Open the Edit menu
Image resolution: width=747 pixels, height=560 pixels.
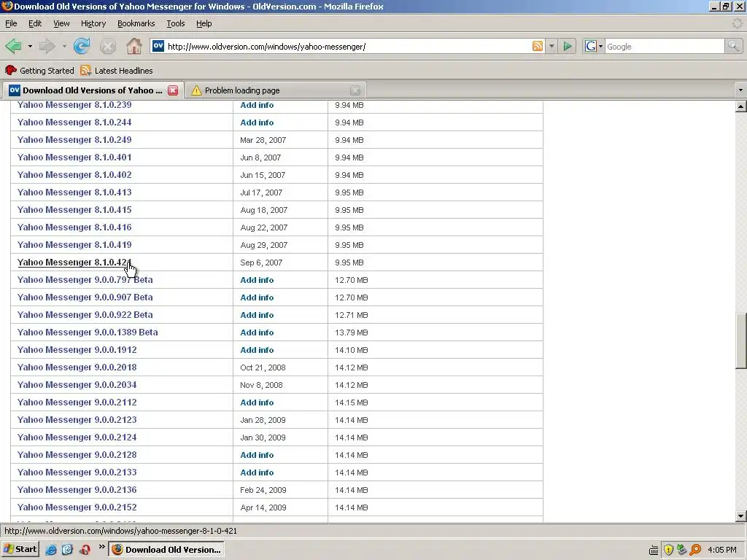pyautogui.click(x=35, y=23)
